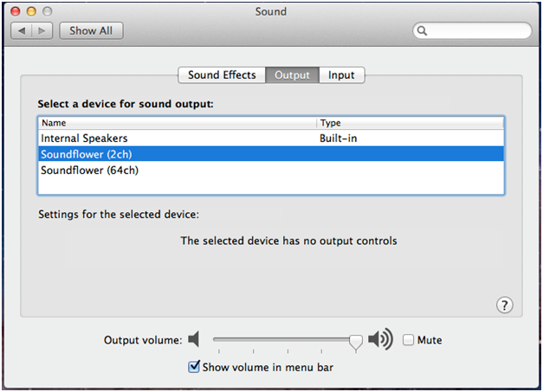The width and height of the screenshot is (543, 392).
Task: Enable the Mute checkbox
Action: 408,340
